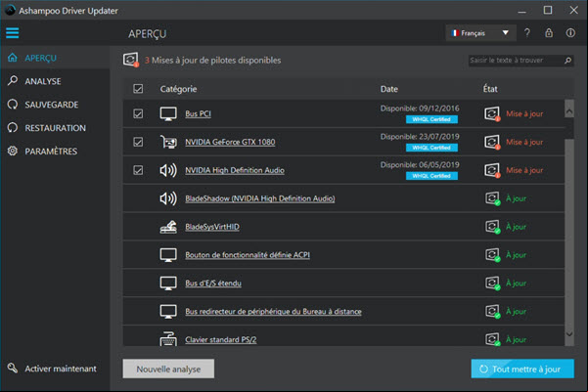588x392 pixels.
Task: Open the BladeSysVirtHID link
Action: point(212,227)
